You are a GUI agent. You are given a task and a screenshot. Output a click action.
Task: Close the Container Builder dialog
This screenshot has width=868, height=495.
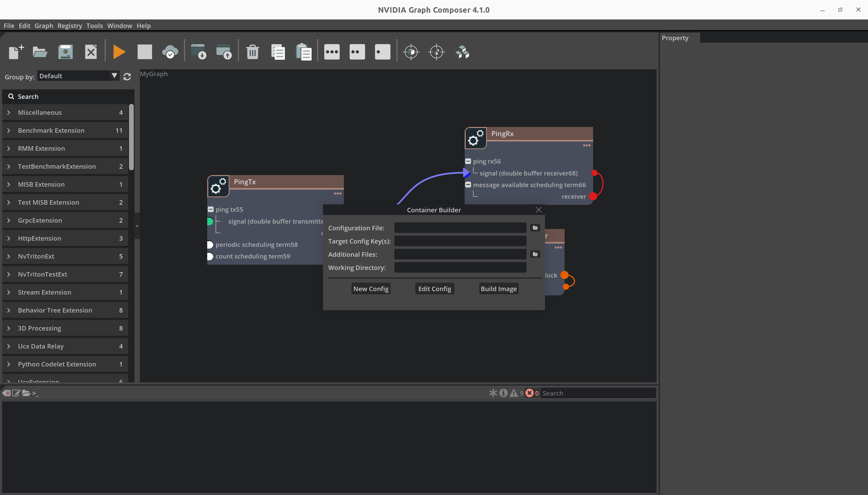tap(538, 210)
